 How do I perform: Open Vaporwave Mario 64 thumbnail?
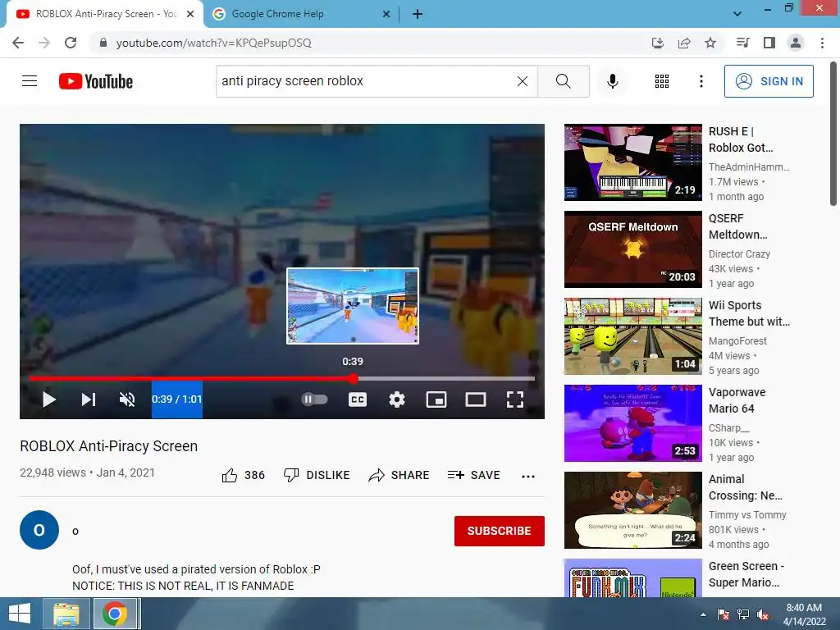[x=632, y=422]
